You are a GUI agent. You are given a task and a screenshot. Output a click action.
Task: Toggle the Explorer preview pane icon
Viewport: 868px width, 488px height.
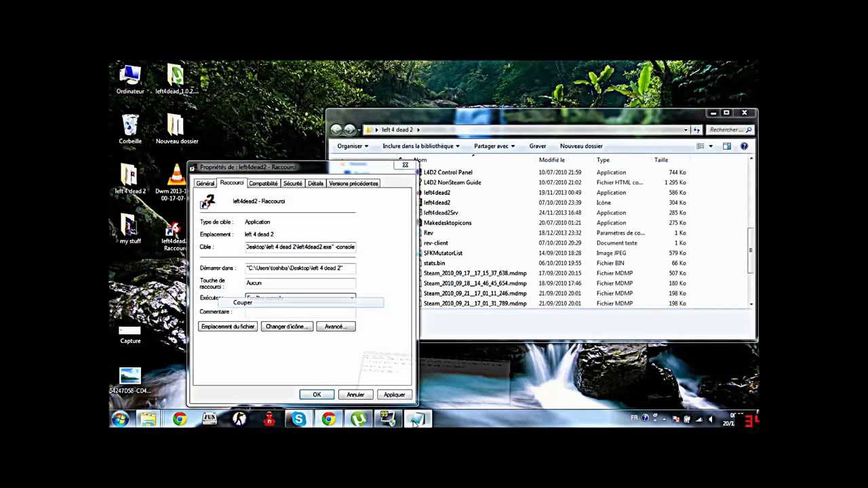[x=726, y=146]
